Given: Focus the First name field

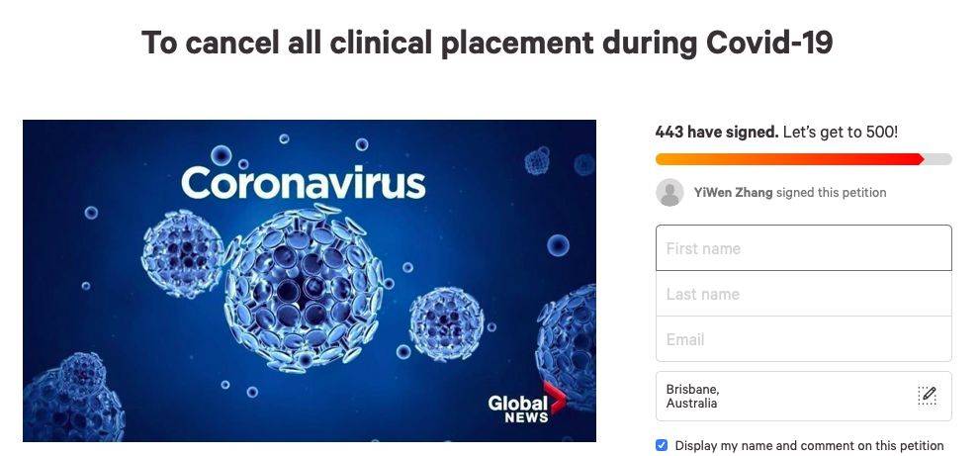Looking at the screenshot, I should 804,248.
